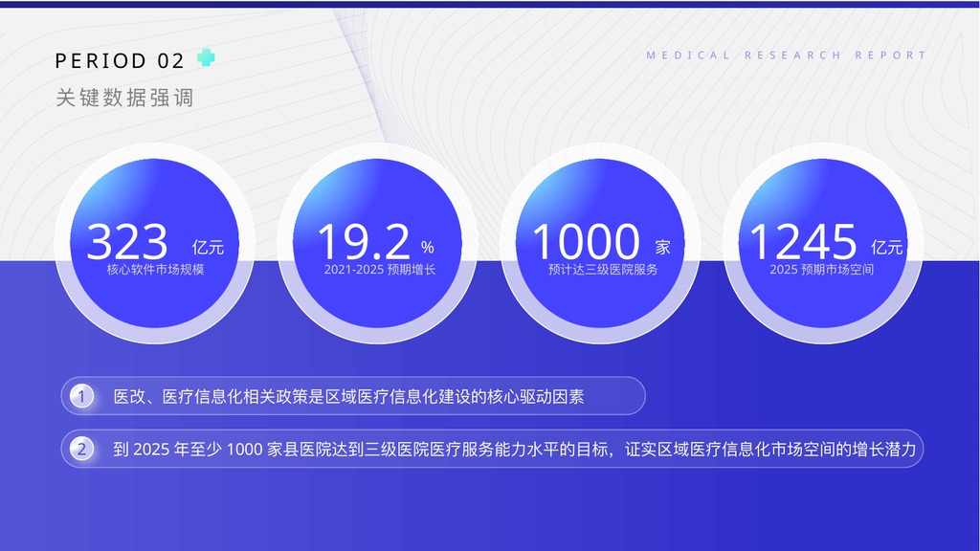Image resolution: width=980 pixels, height=551 pixels.
Task: Click the '323' figure in first circle
Action: (127, 242)
